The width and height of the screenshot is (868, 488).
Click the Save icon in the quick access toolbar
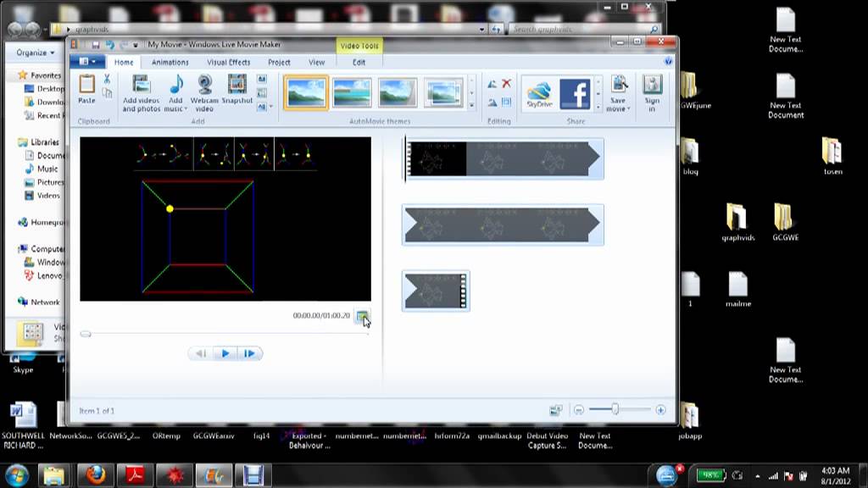point(95,45)
